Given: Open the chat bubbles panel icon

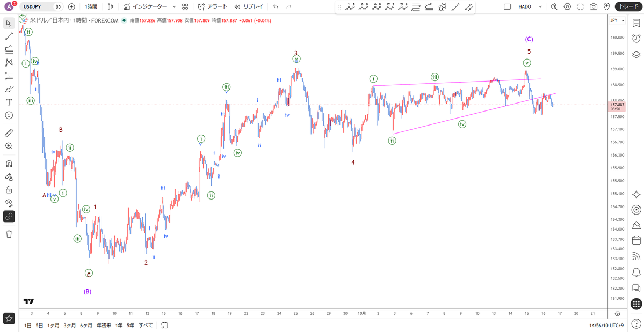Looking at the screenshot, I should (x=636, y=287).
